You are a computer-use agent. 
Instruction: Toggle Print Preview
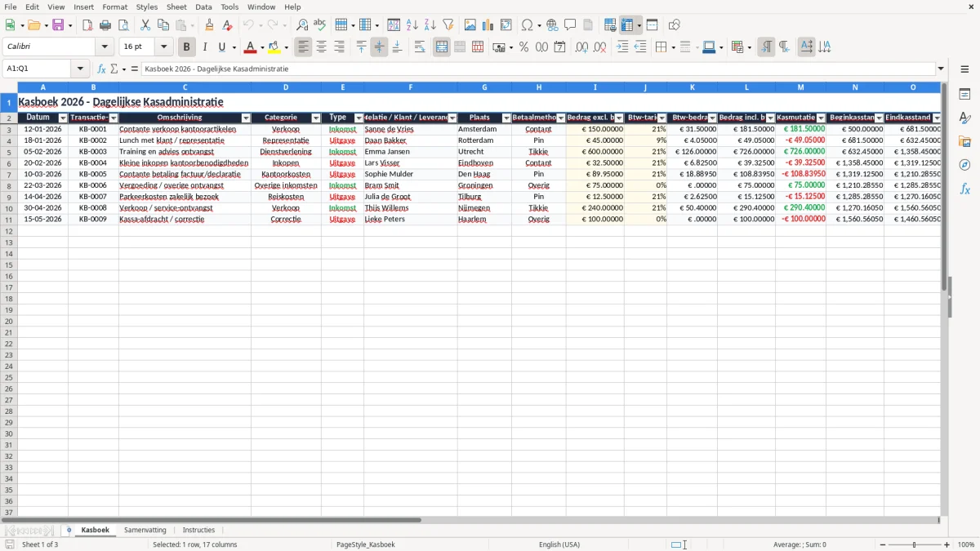click(123, 25)
